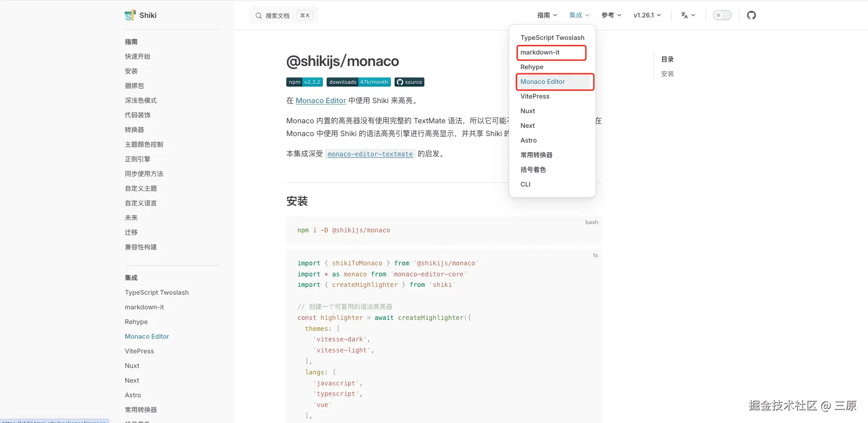The width and height of the screenshot is (868, 423).
Task: Click the 指南 sidebar section heading
Action: (x=131, y=42)
